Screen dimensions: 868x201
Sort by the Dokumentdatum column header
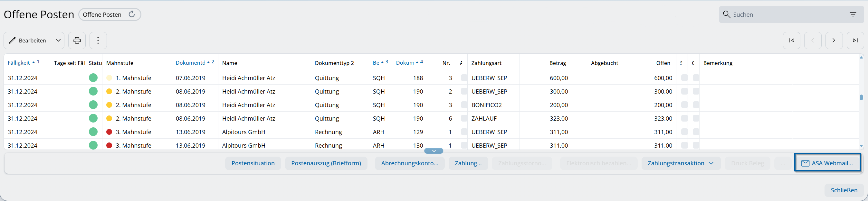pos(190,63)
